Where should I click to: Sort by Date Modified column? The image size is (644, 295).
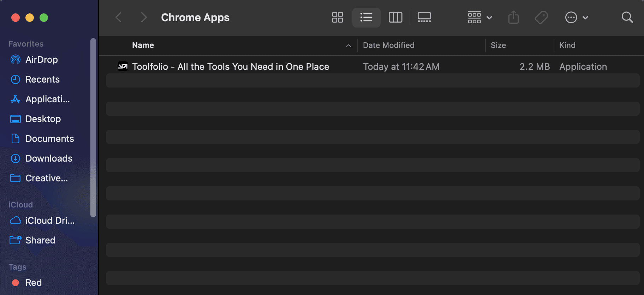[389, 46]
